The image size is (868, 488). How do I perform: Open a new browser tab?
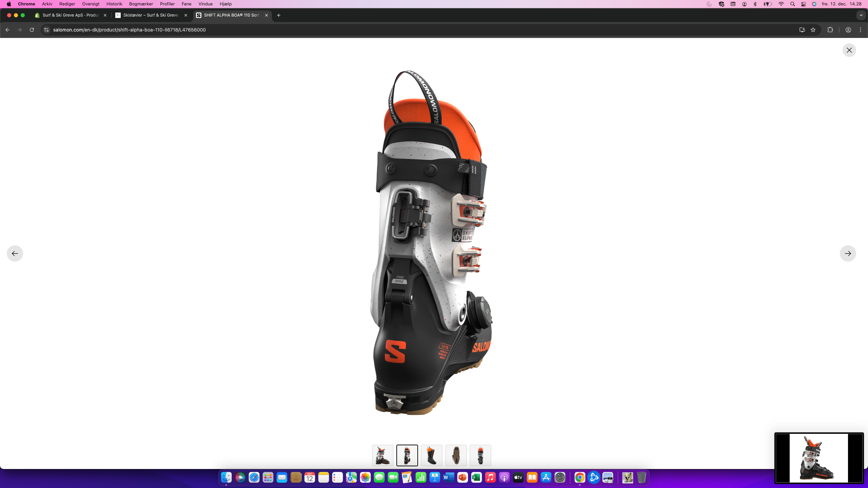click(278, 15)
